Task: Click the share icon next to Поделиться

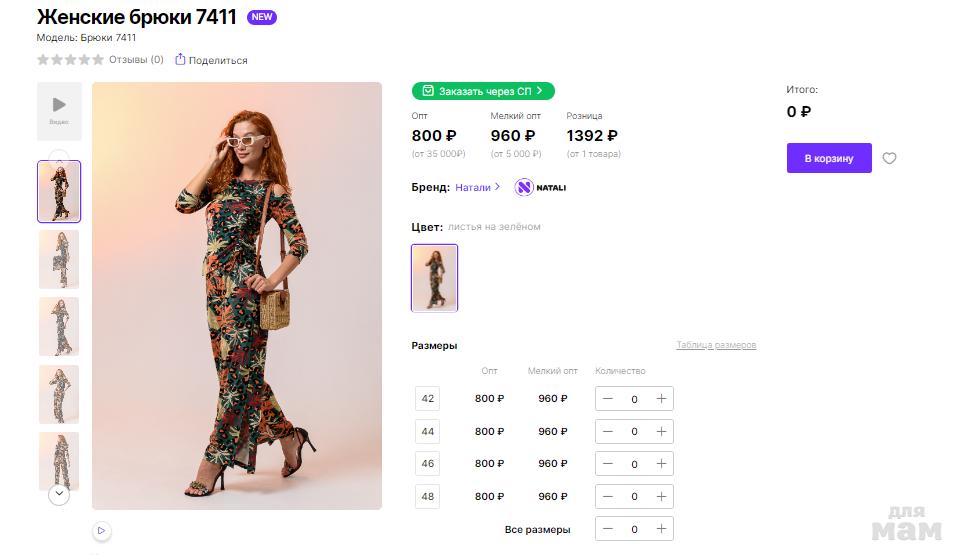Action: [x=180, y=60]
